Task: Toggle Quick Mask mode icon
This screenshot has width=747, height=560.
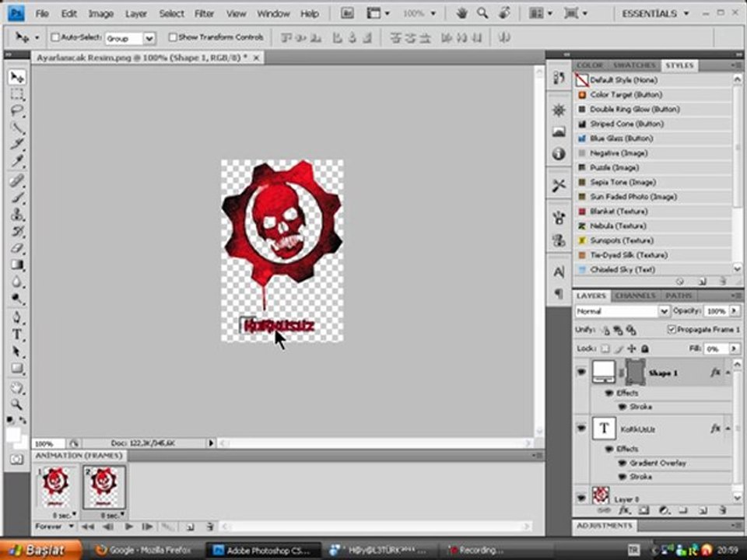Action: coord(16,459)
